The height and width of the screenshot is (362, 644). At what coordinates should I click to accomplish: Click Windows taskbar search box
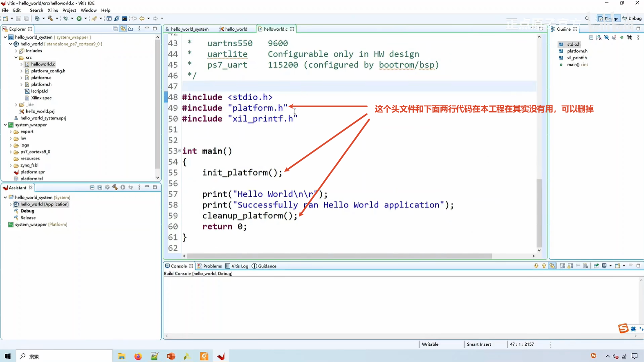pos(64,356)
